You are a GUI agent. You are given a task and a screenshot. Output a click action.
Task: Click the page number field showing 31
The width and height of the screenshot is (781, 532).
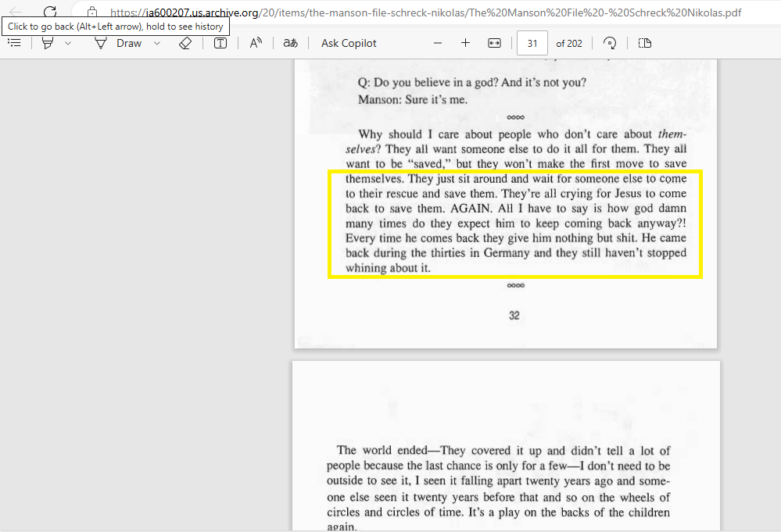pyautogui.click(x=532, y=43)
